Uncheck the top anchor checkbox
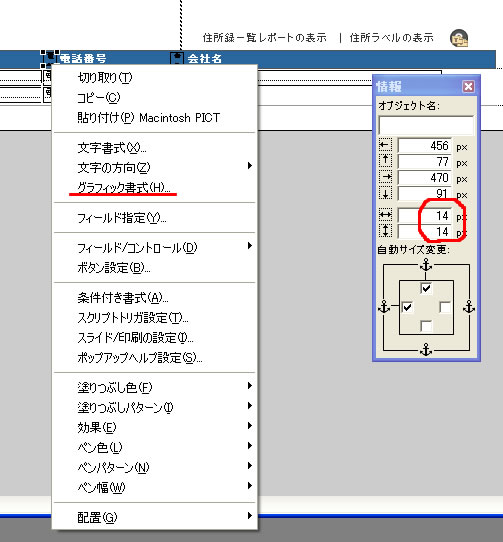This screenshot has height=542, width=503. pyautogui.click(x=426, y=288)
